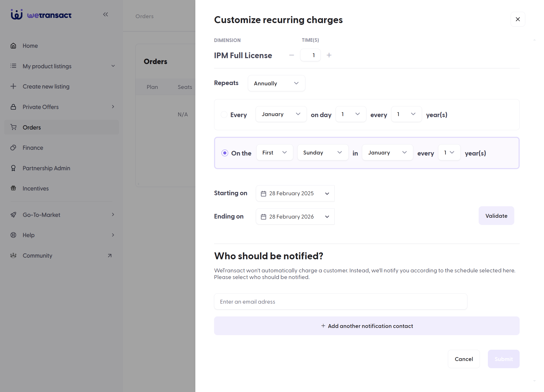Open the Repeats Annually dropdown
544x392 pixels.
coord(276,83)
